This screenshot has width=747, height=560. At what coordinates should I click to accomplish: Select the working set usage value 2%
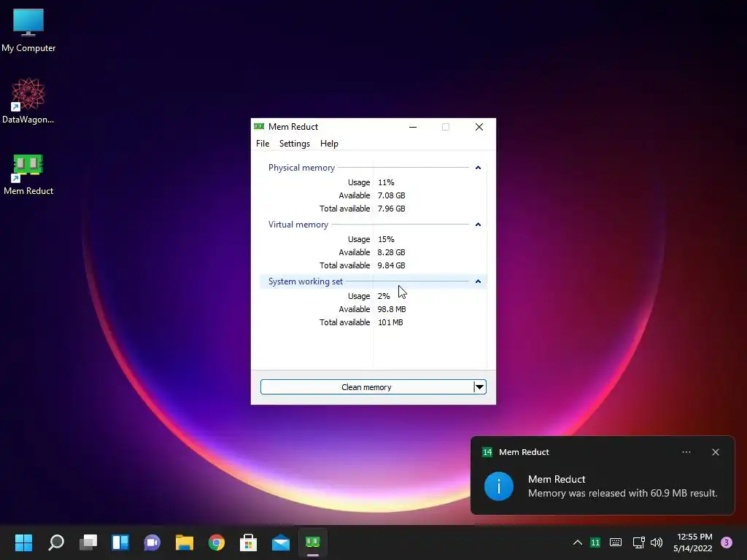click(x=384, y=296)
